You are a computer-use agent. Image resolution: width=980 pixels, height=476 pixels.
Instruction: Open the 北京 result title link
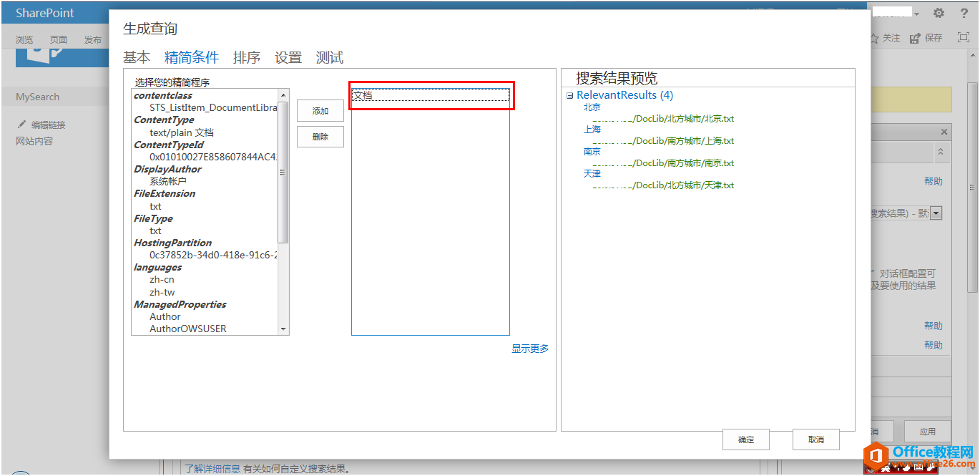click(592, 107)
